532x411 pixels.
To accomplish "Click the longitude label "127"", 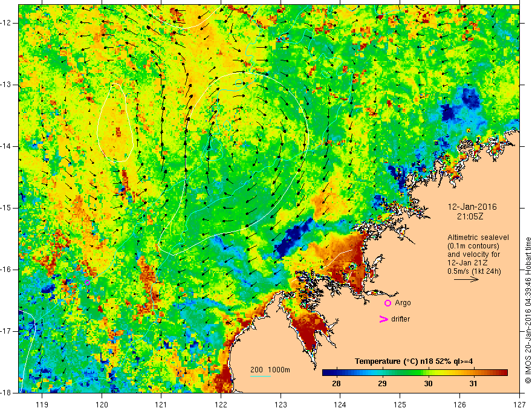I will [x=519, y=404].
